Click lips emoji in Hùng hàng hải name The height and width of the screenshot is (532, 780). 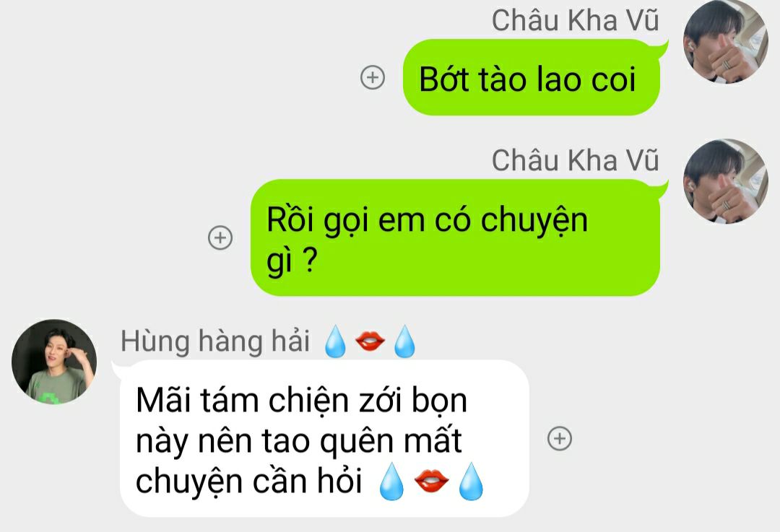tap(370, 341)
